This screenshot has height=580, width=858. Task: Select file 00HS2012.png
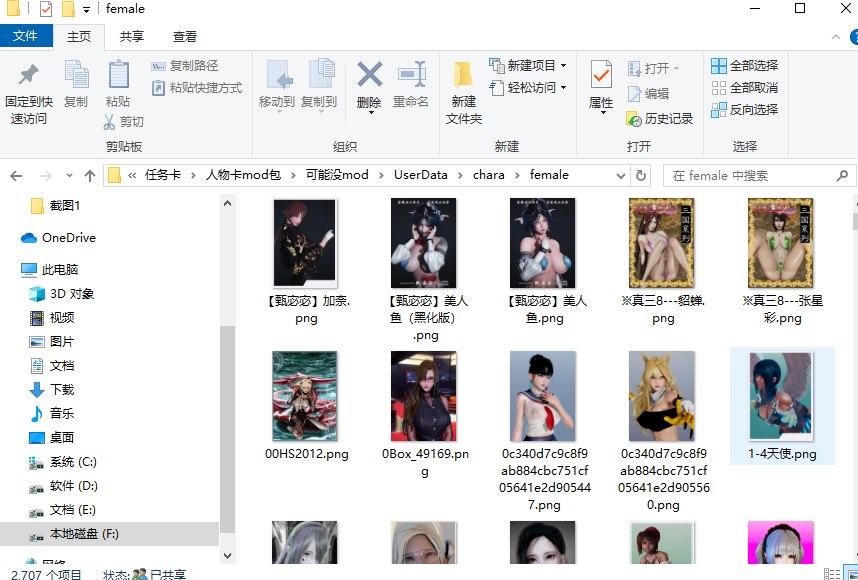coord(305,406)
